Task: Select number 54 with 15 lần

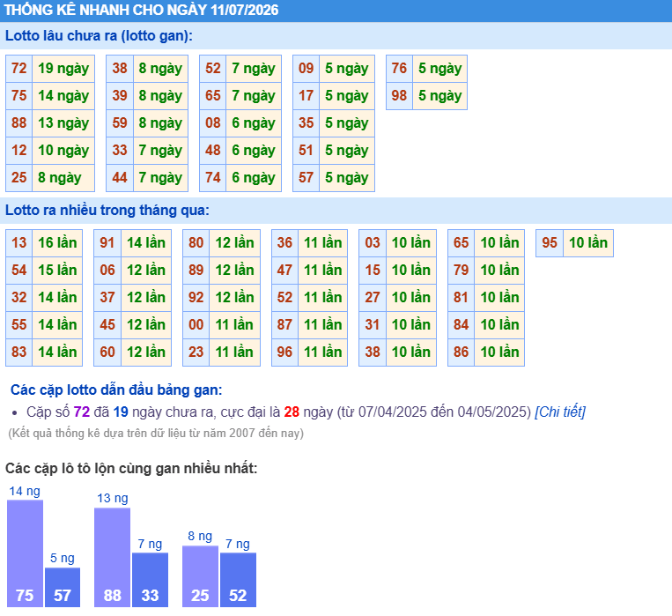Action: click(x=18, y=271)
